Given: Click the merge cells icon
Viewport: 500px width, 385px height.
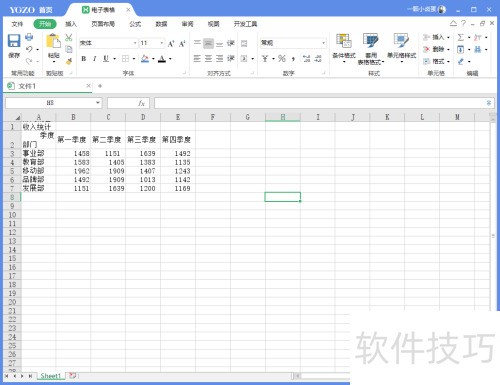Looking at the screenshot, I should point(244,59).
